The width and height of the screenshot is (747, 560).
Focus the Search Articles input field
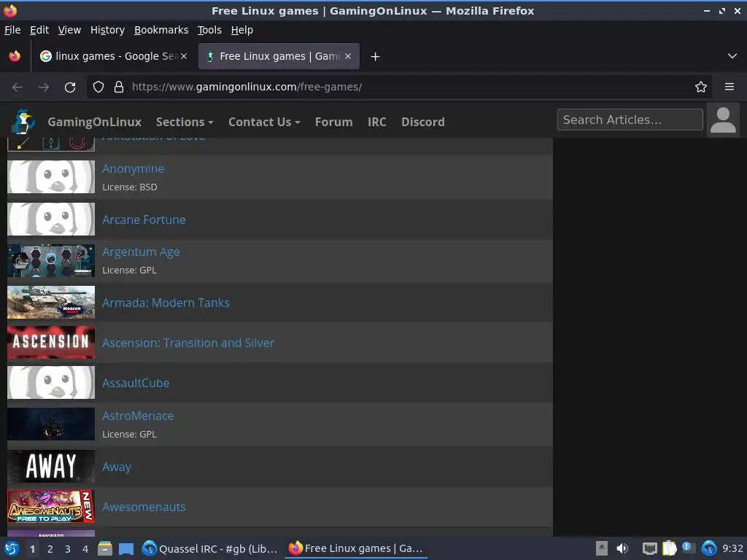pos(630,120)
